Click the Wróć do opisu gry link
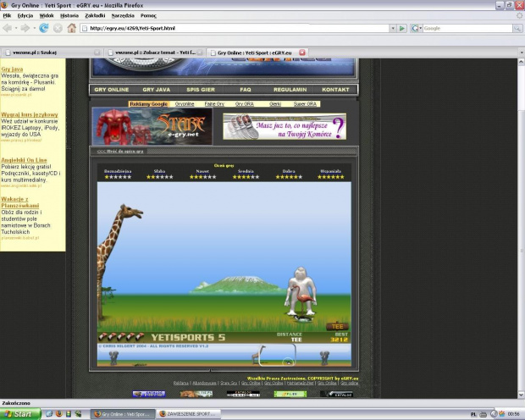The height and width of the screenshot is (420, 525). pos(120,152)
